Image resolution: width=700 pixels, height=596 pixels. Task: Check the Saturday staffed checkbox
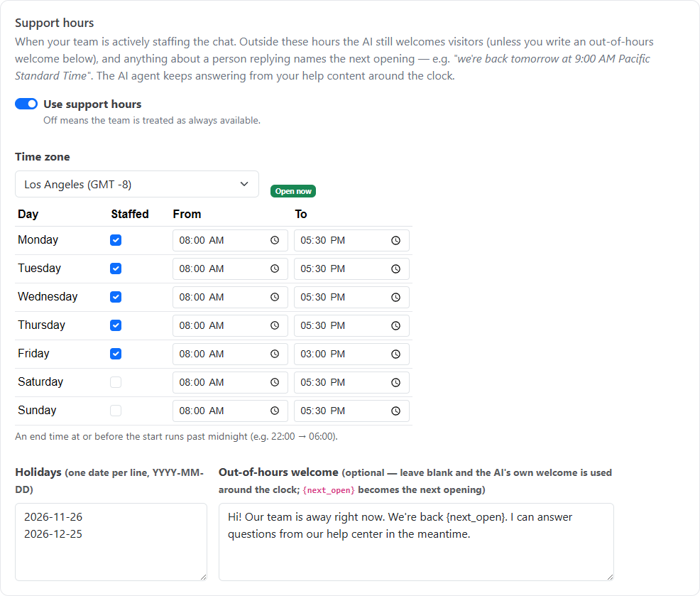point(116,382)
